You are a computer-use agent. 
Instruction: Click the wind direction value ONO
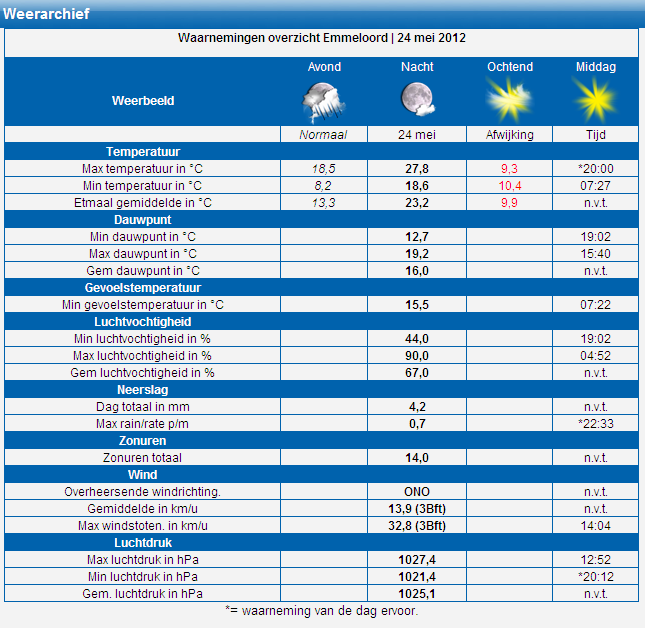pyautogui.click(x=417, y=492)
